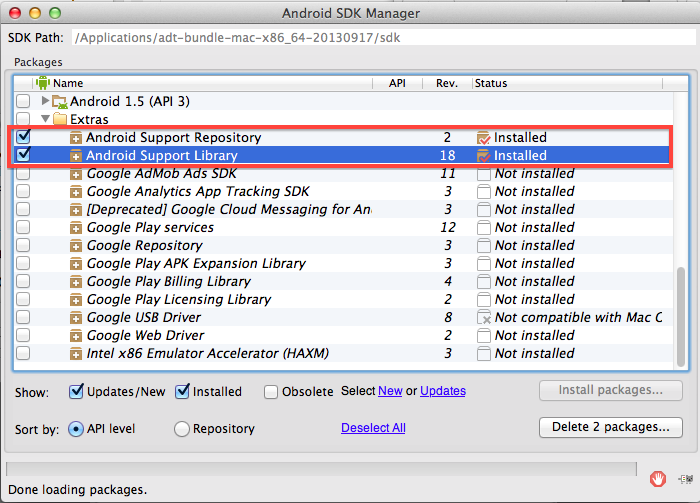This screenshot has height=503, width=700.
Task: Uncheck the Android Support Repository checkbox
Action: click(23, 136)
